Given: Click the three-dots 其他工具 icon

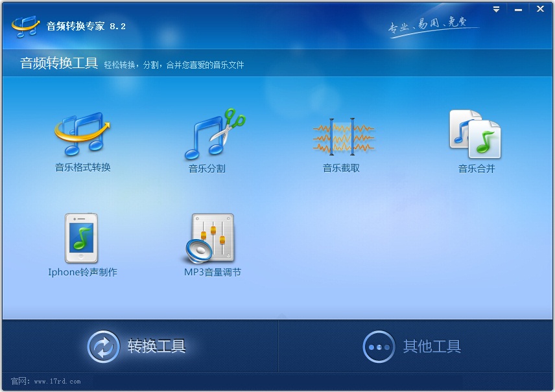Looking at the screenshot, I should [379, 347].
